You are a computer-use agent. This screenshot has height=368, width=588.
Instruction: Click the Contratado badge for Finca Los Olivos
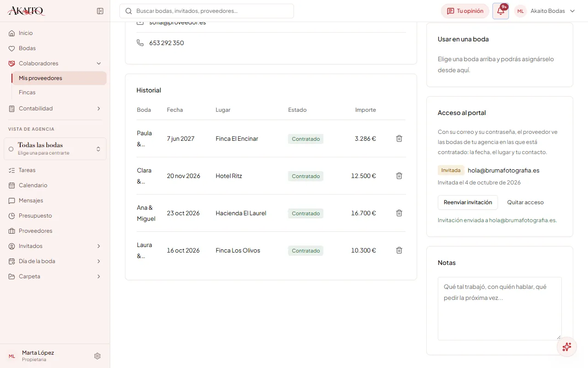[x=305, y=251]
